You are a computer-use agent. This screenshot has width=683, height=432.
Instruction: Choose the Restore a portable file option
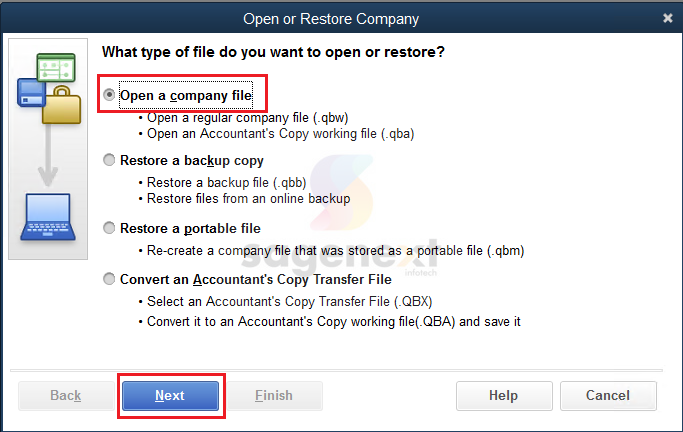pyautogui.click(x=109, y=228)
